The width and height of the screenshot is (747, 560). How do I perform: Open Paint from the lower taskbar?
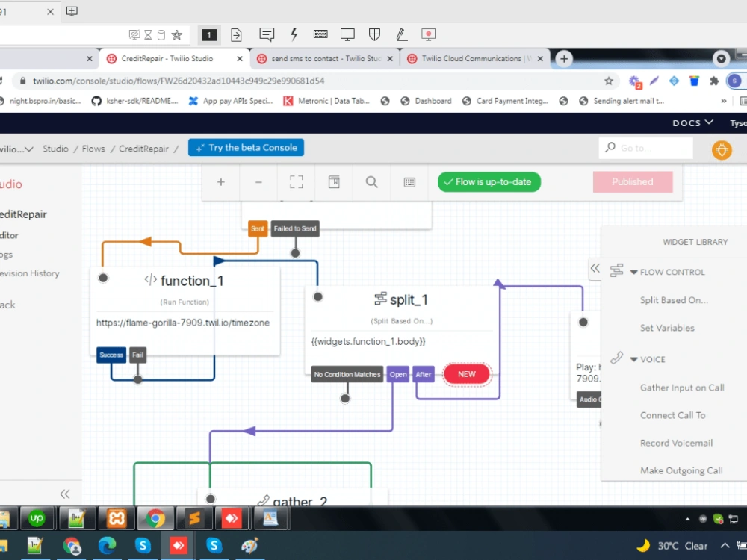(x=249, y=546)
